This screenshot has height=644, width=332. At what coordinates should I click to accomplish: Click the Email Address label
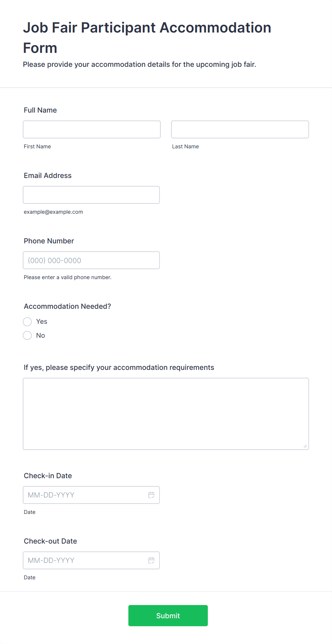click(x=48, y=175)
